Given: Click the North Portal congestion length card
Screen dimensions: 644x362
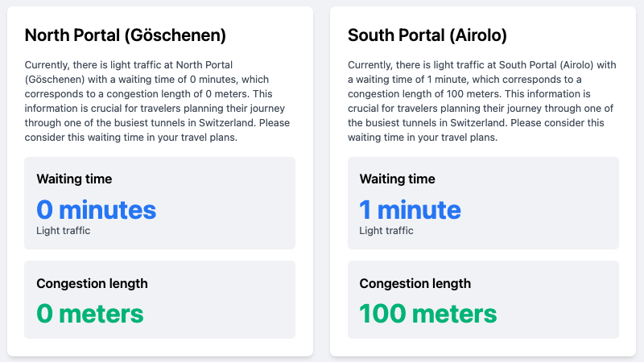Looking at the screenshot, I should (x=159, y=299).
